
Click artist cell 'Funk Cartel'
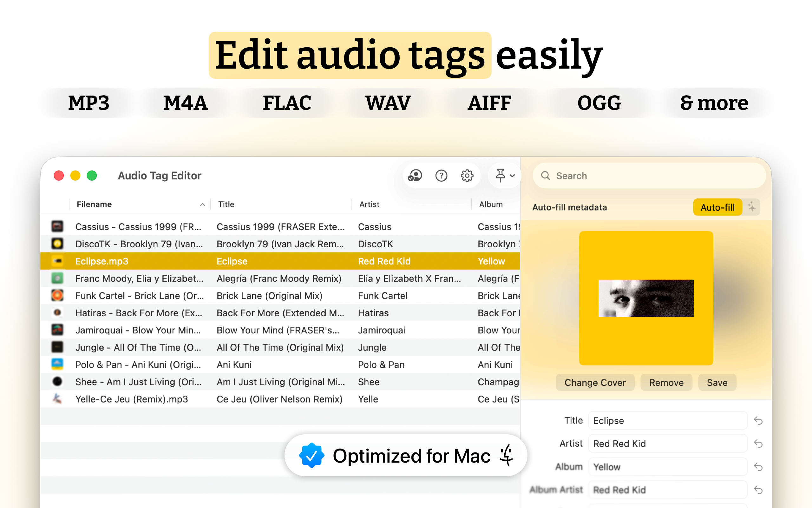point(383,296)
